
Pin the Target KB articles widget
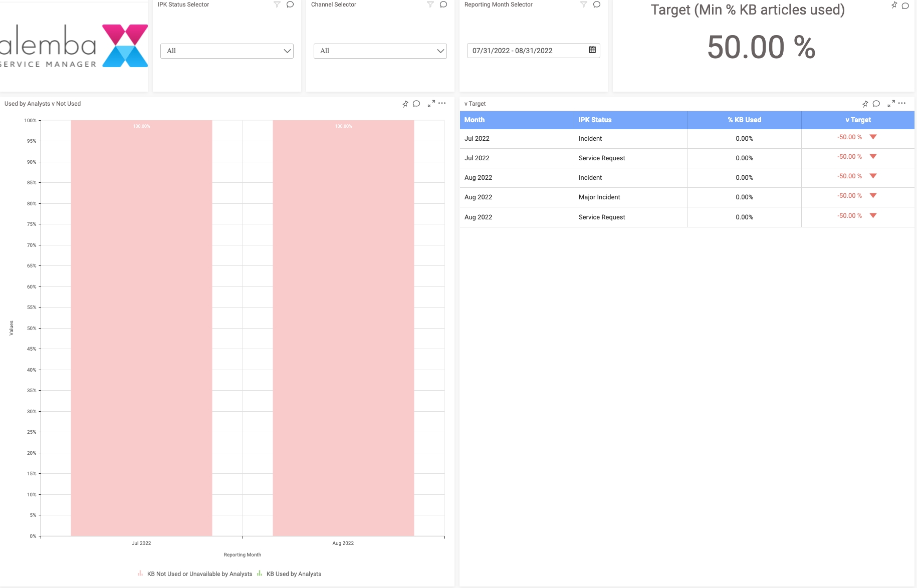click(x=894, y=6)
